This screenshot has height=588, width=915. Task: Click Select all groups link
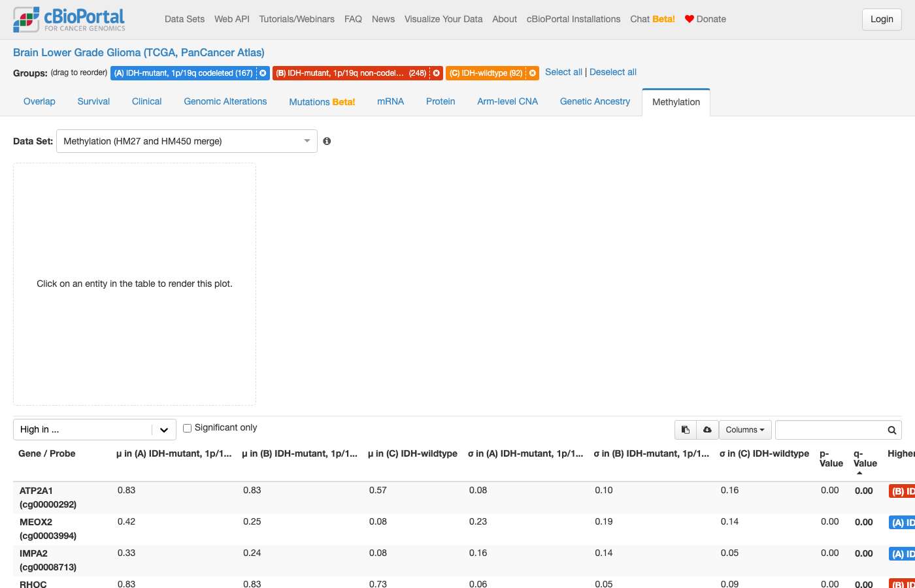(x=563, y=72)
